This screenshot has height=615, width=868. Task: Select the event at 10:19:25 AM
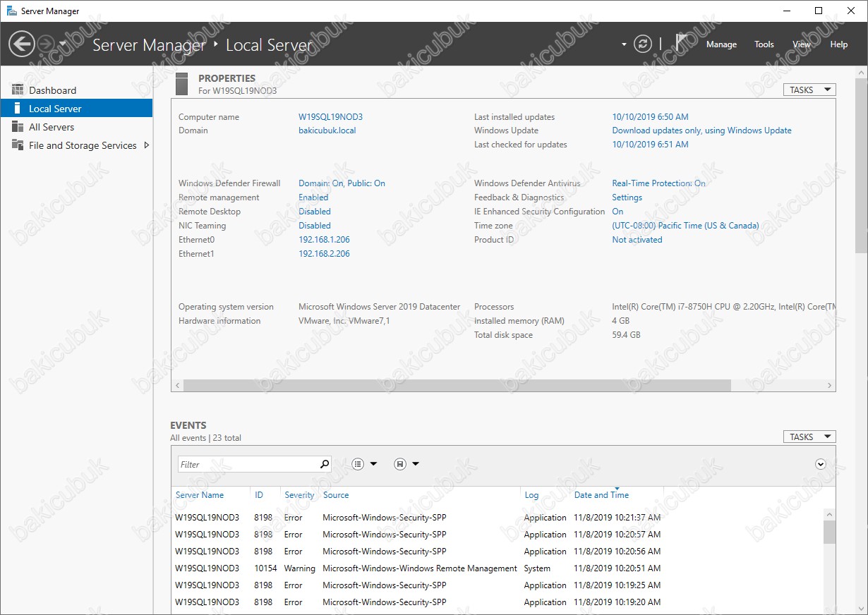[497, 585]
